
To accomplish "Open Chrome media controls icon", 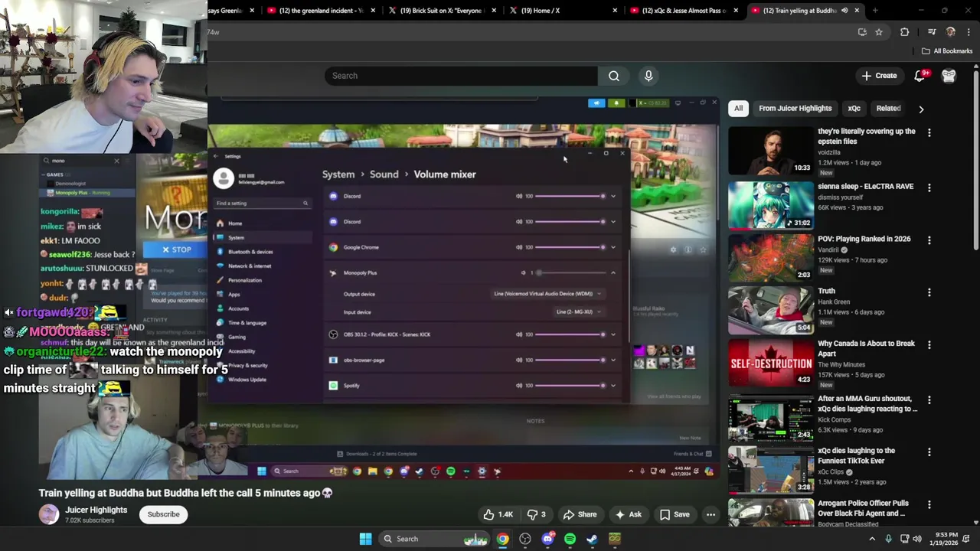I will tap(932, 32).
